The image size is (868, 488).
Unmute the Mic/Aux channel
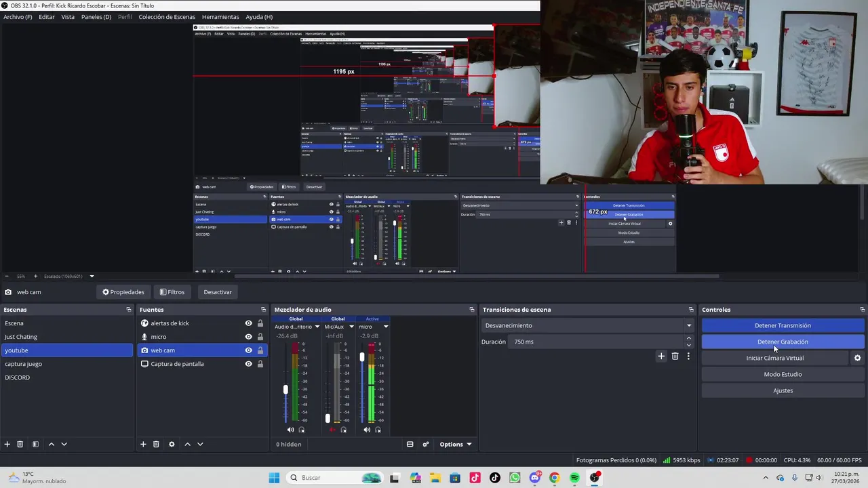pos(332,430)
